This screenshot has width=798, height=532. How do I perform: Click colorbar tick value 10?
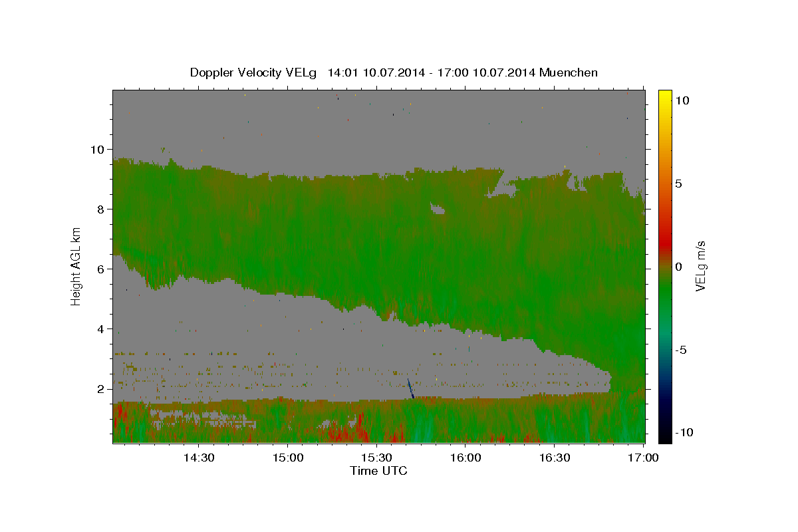(682, 100)
